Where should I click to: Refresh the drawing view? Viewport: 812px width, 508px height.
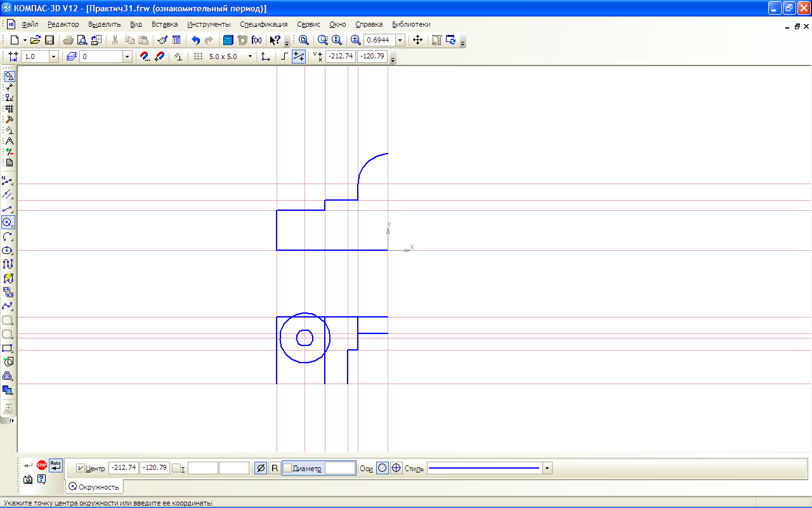tap(451, 40)
